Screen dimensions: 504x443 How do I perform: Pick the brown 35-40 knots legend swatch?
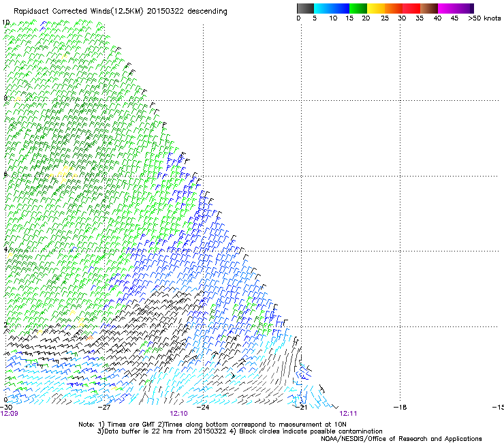point(429,8)
